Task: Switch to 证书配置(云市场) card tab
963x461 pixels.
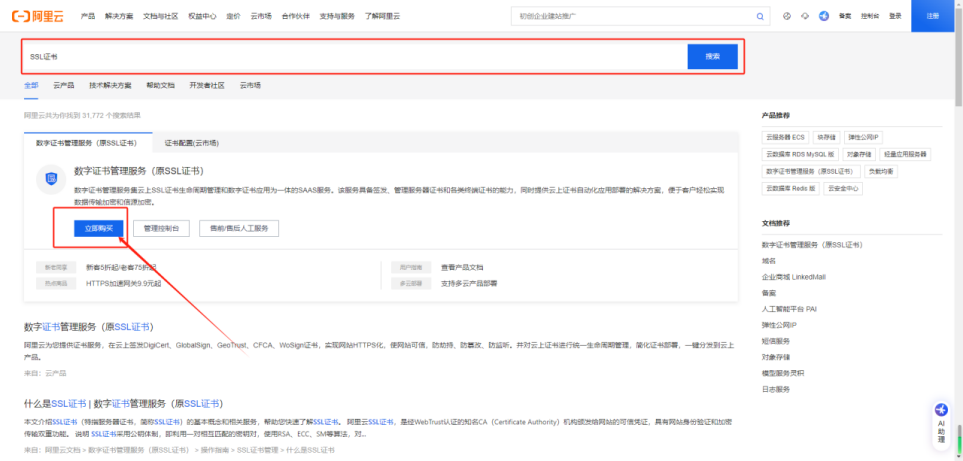Action: coord(192,143)
